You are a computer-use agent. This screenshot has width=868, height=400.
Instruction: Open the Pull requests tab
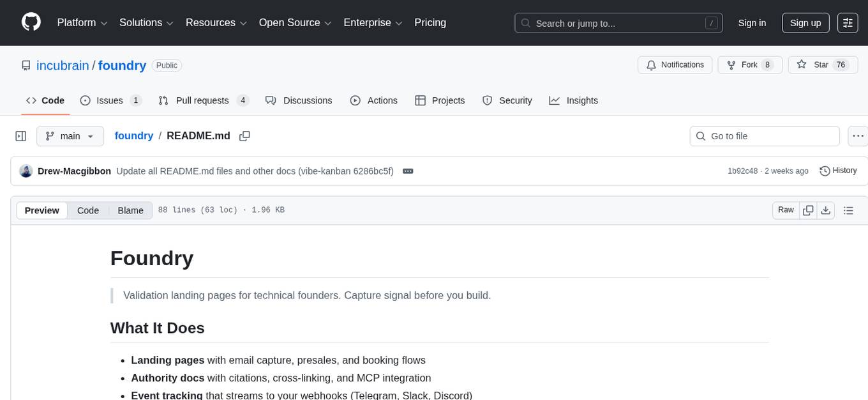[203, 100]
